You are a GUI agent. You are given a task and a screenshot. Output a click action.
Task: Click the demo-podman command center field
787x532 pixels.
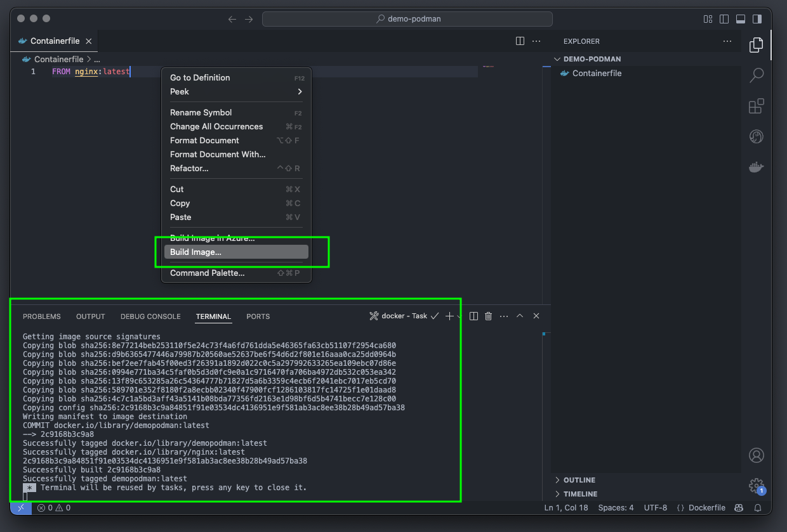point(407,18)
